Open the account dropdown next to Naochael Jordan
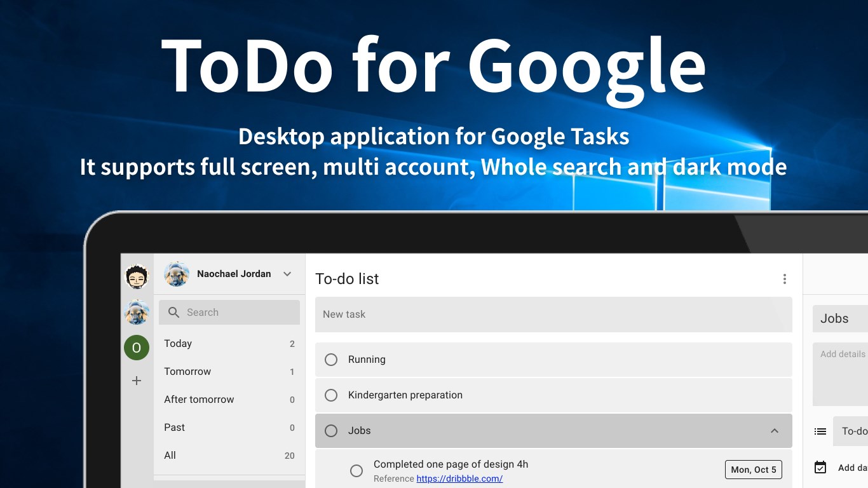The width and height of the screenshot is (868, 488). pos(287,274)
